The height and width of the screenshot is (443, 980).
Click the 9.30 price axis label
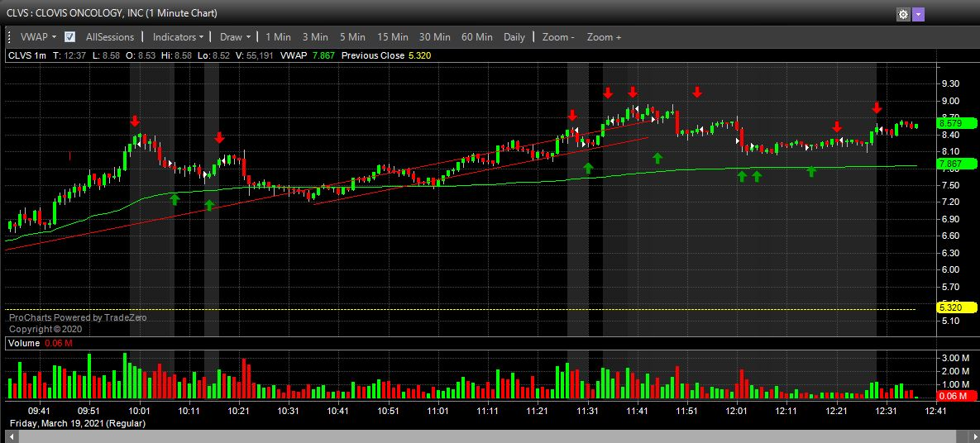click(950, 83)
